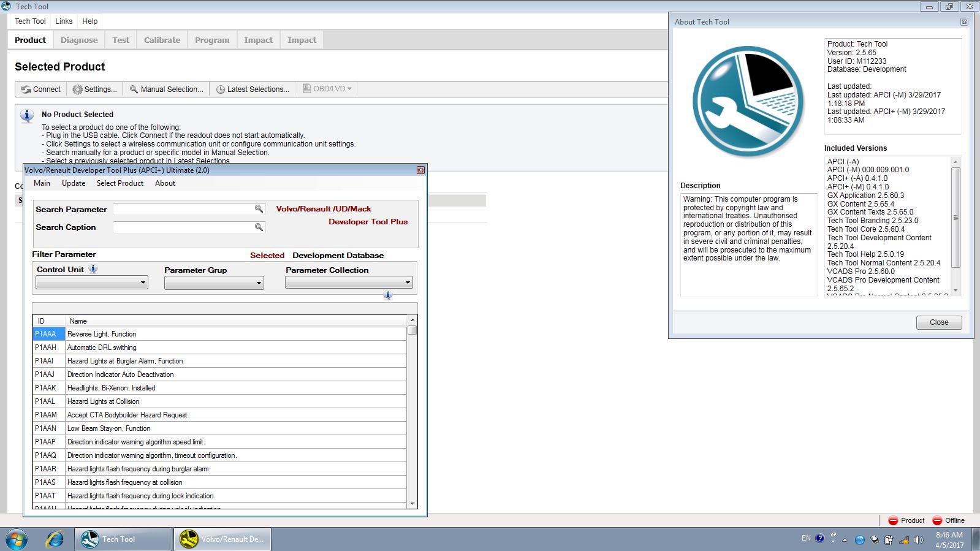This screenshot has width=980, height=551.
Task: Select the P1AAN Low Beam Stay-on row
Action: 219,428
